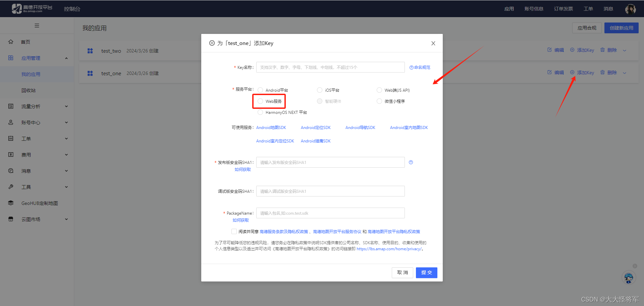The image size is (644, 306).
Task: Click the account center person icon
Action: click(x=11, y=122)
